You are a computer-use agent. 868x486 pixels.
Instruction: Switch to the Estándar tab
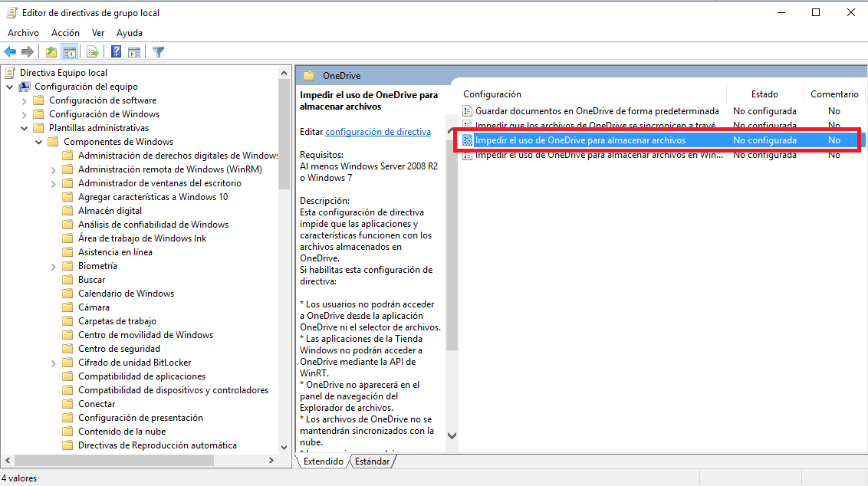point(372,461)
